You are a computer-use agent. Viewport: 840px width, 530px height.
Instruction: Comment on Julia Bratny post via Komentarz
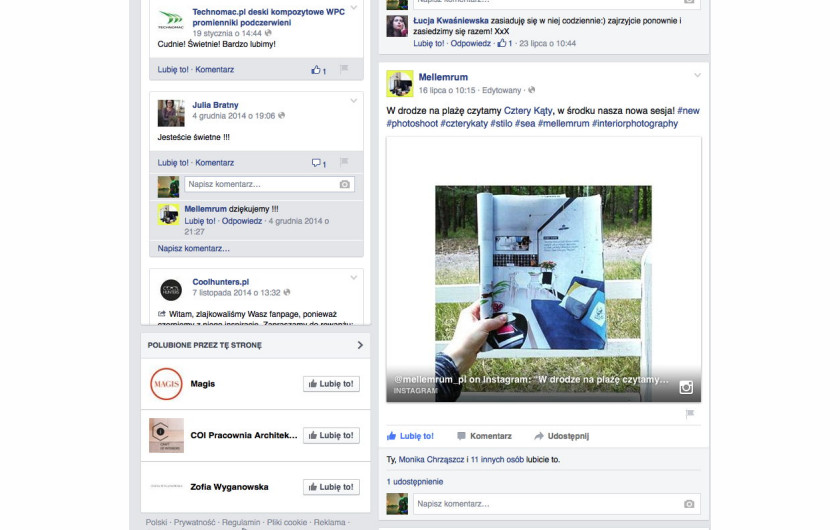214,163
